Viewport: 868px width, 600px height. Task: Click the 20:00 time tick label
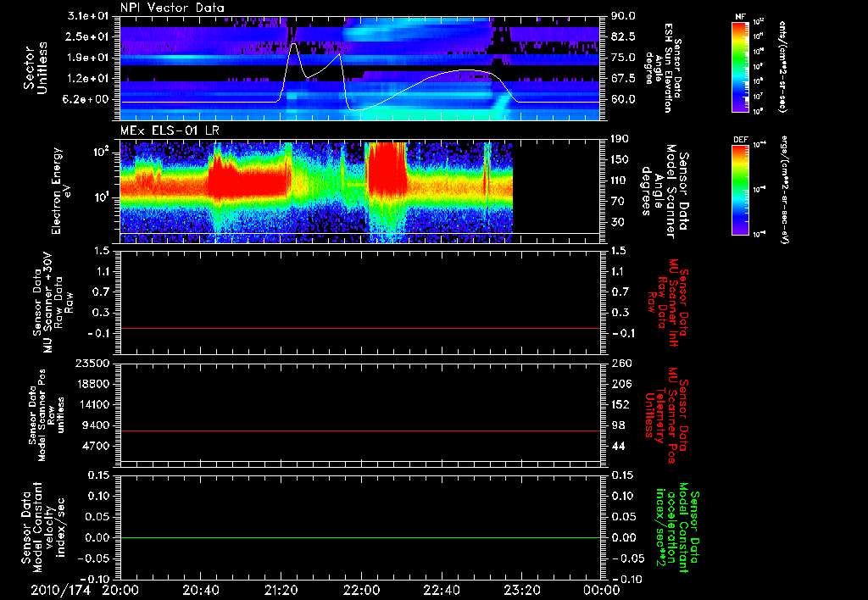pyautogui.click(x=120, y=591)
